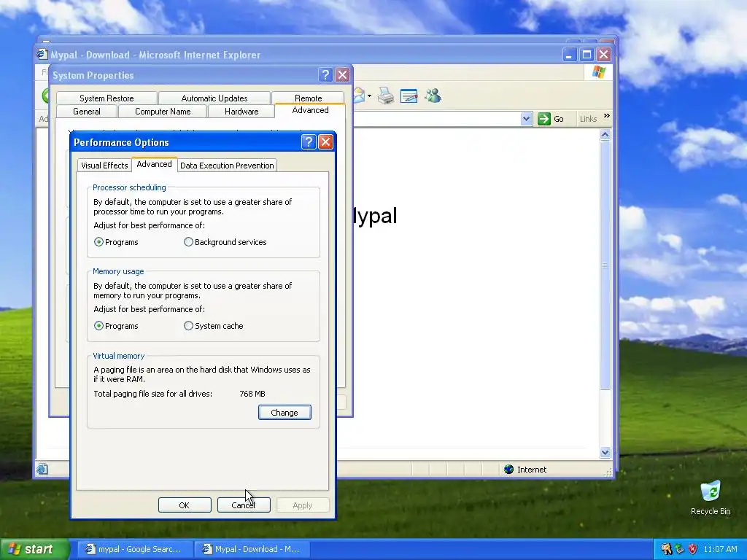Click Cancel in Performance Options
The width and height of the screenshot is (747, 560).
(244, 505)
